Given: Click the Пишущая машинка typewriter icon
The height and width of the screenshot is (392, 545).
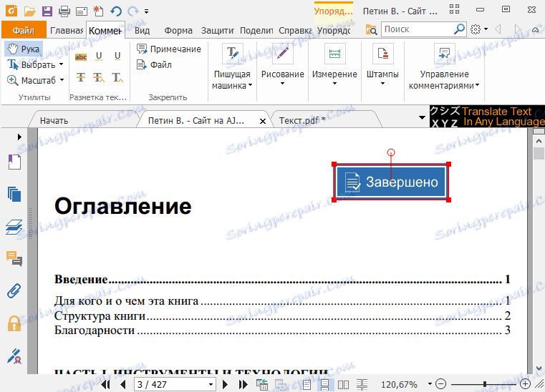Looking at the screenshot, I should coord(233,54).
